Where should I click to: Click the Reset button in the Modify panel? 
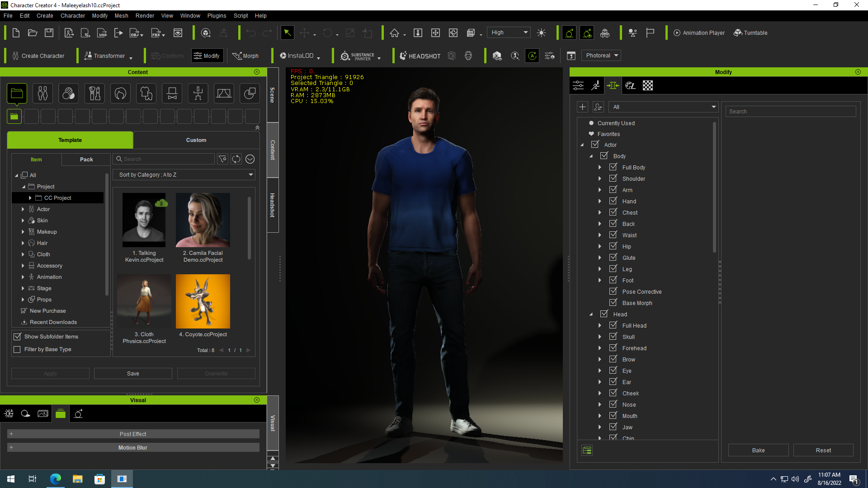tap(823, 450)
